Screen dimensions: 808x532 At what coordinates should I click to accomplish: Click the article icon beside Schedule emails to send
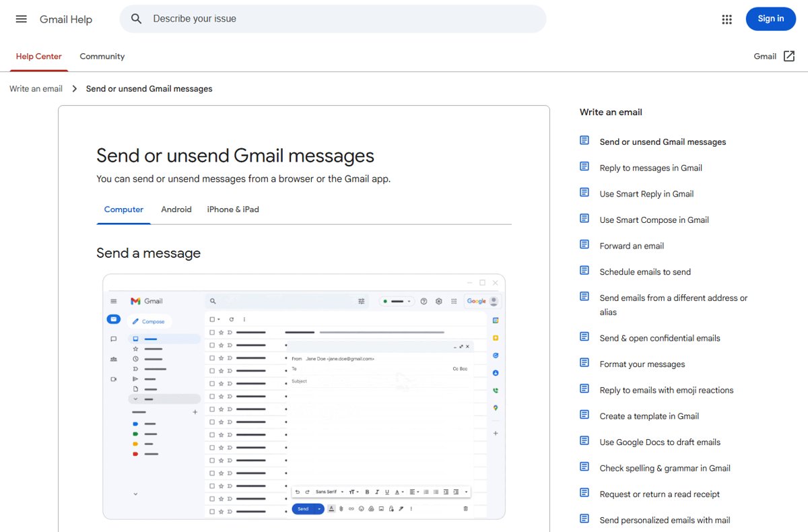584,270
